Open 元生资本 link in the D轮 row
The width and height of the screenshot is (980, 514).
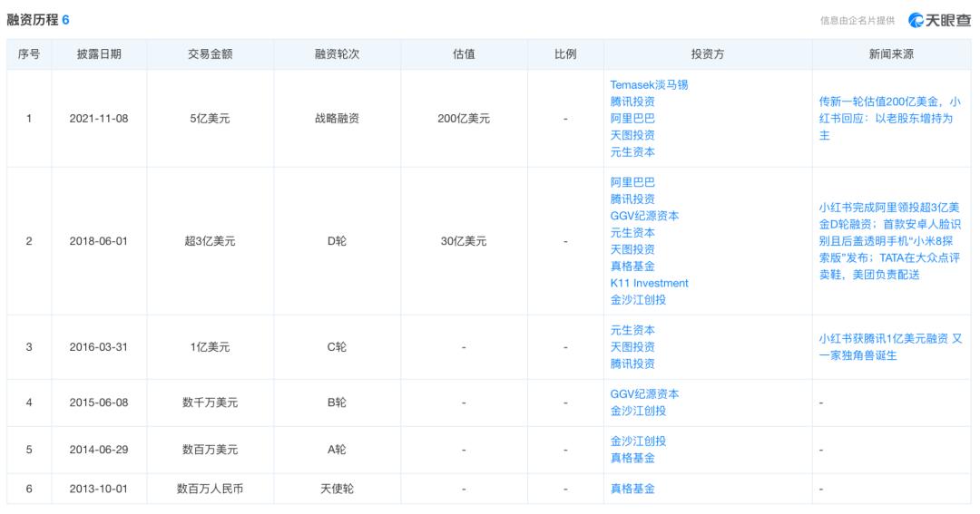click(x=632, y=232)
